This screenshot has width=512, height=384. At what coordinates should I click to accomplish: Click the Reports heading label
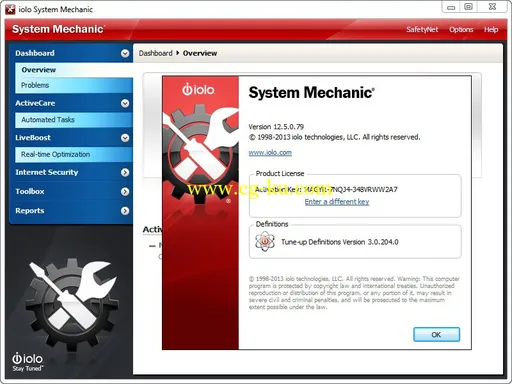click(30, 211)
